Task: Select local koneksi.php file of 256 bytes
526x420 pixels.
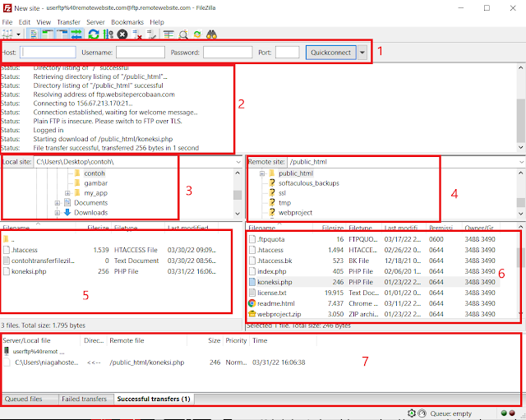Action: [x=29, y=271]
